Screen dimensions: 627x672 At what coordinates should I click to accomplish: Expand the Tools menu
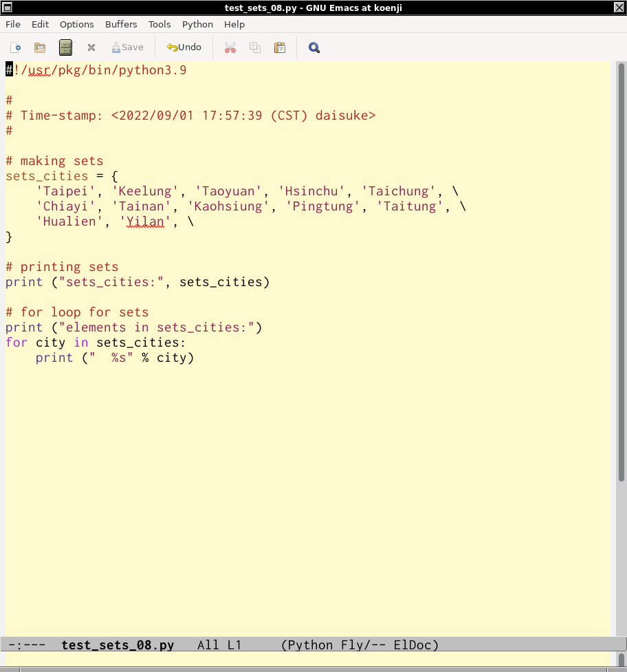tap(159, 24)
